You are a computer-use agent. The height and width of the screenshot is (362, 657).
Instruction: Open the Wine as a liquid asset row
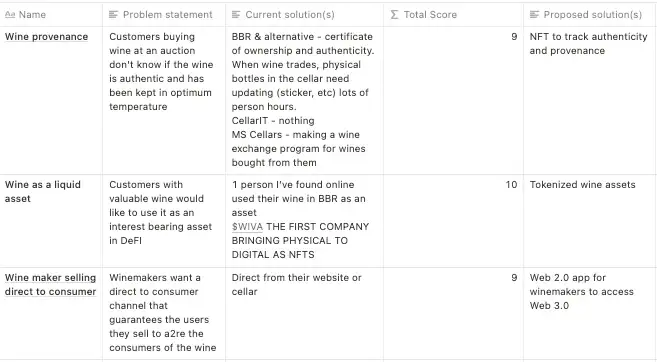pyautogui.click(x=43, y=191)
